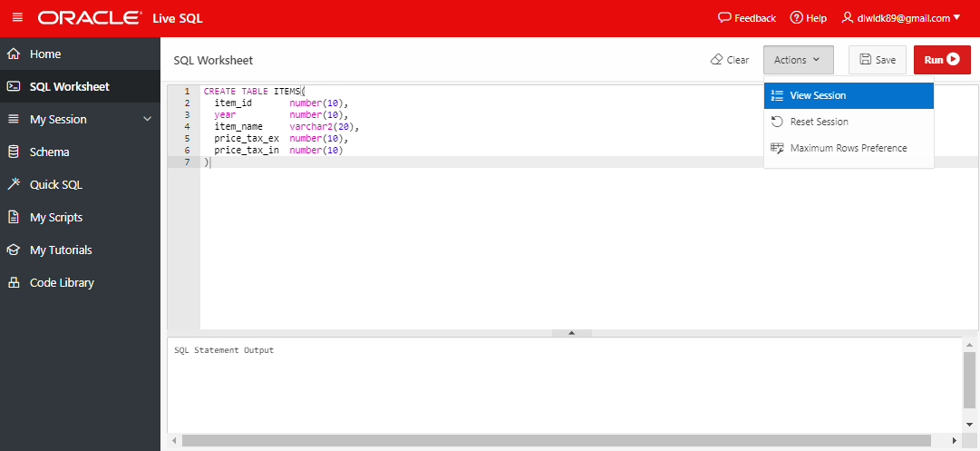Image resolution: width=980 pixels, height=451 pixels.
Task: Open My Tutorials in the sidebar
Action: (x=80, y=250)
